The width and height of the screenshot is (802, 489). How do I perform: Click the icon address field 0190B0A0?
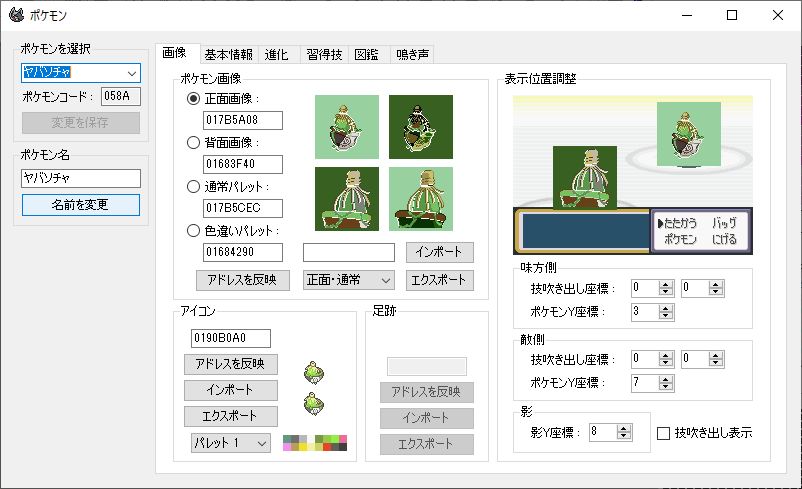click(231, 339)
